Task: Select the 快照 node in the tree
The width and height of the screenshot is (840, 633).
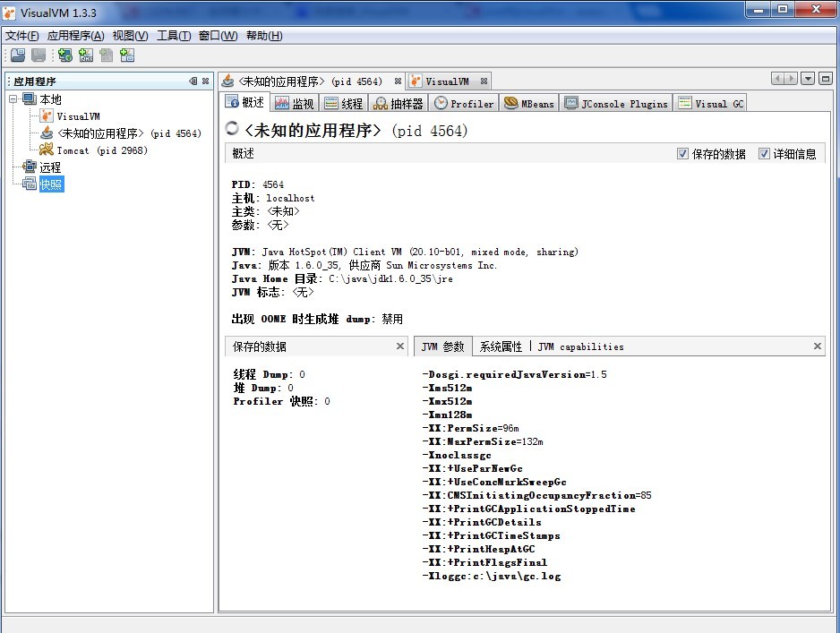Action: (51, 184)
